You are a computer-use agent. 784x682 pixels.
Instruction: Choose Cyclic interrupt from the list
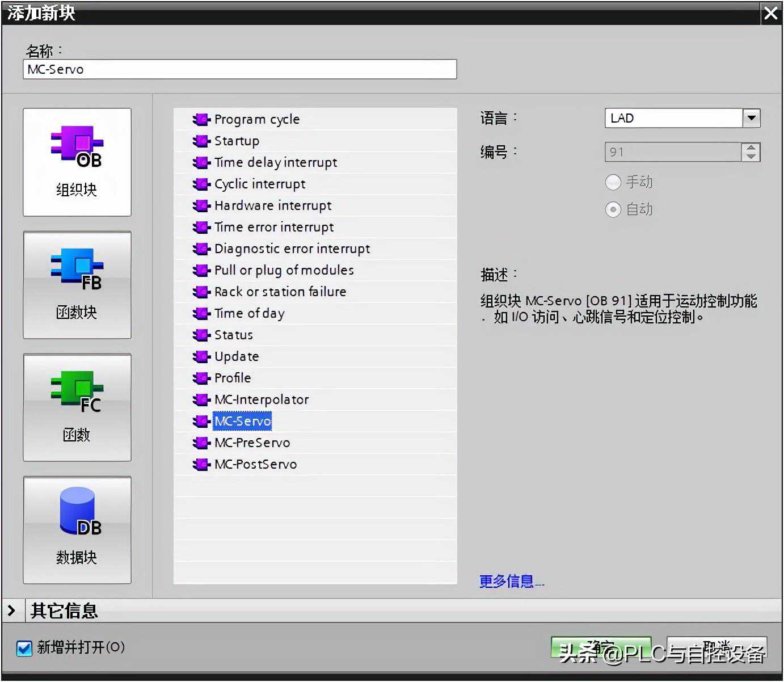tap(259, 184)
